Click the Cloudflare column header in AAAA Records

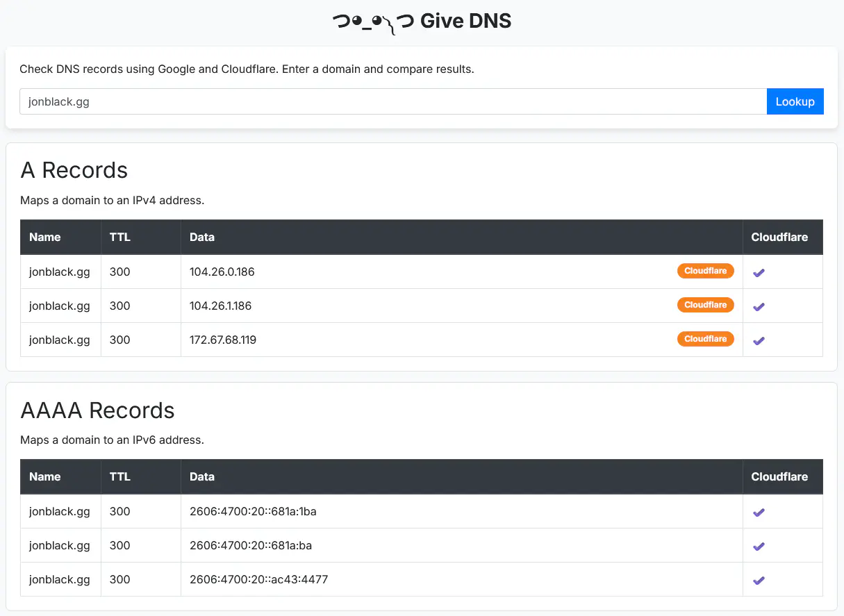(x=779, y=477)
